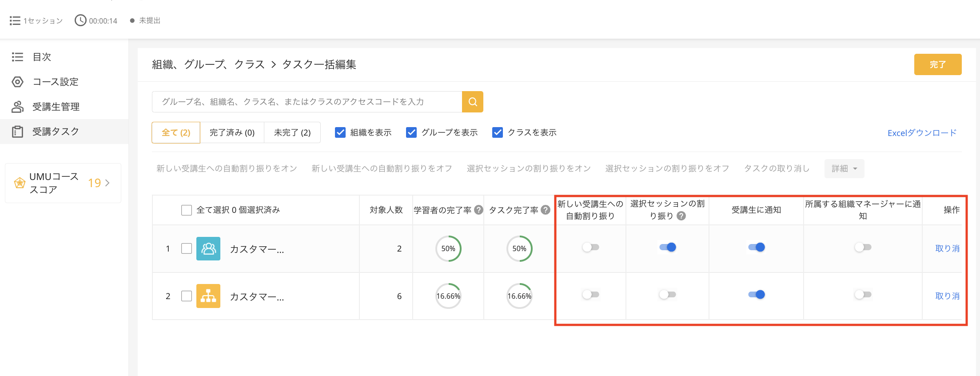Viewport: 980px width, 376px height.
Task: Toggle the 全て選択 checkbox
Action: click(187, 210)
